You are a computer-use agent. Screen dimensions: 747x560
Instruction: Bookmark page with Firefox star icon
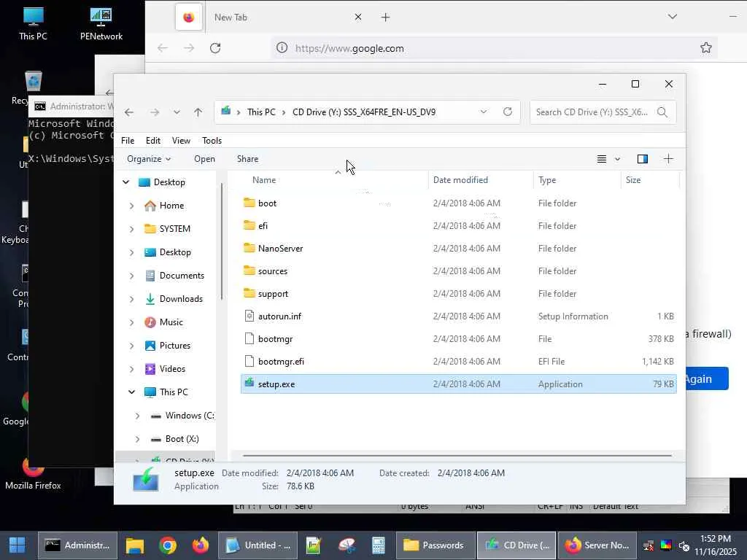point(706,47)
